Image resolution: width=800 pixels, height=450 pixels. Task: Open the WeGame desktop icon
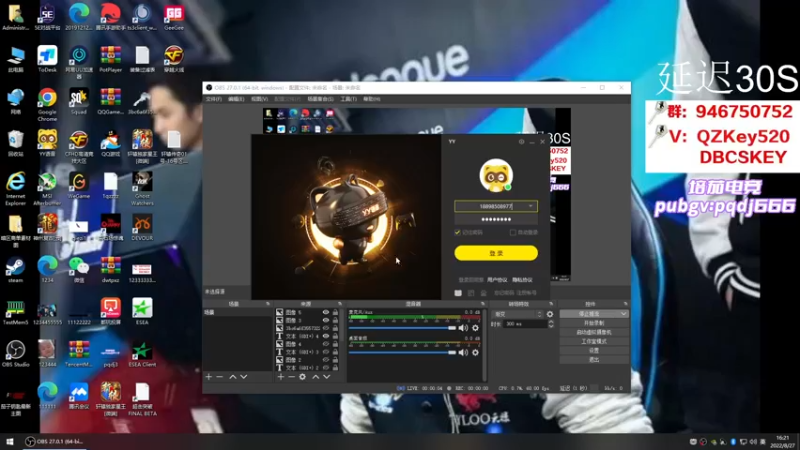pos(79,185)
